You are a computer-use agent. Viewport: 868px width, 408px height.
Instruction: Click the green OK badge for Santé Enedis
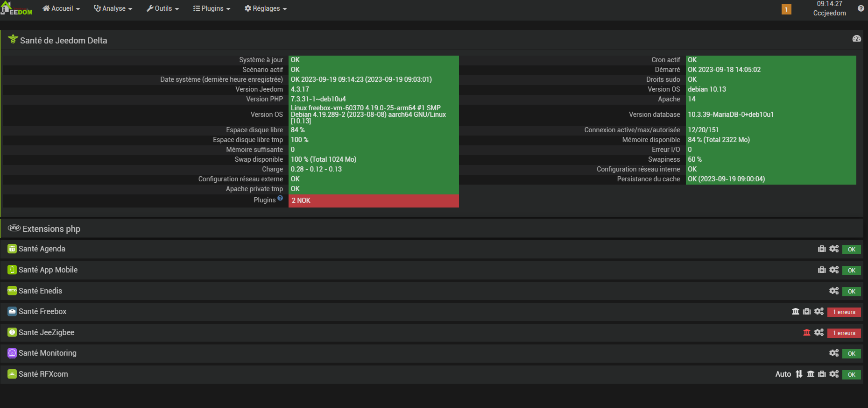(852, 292)
